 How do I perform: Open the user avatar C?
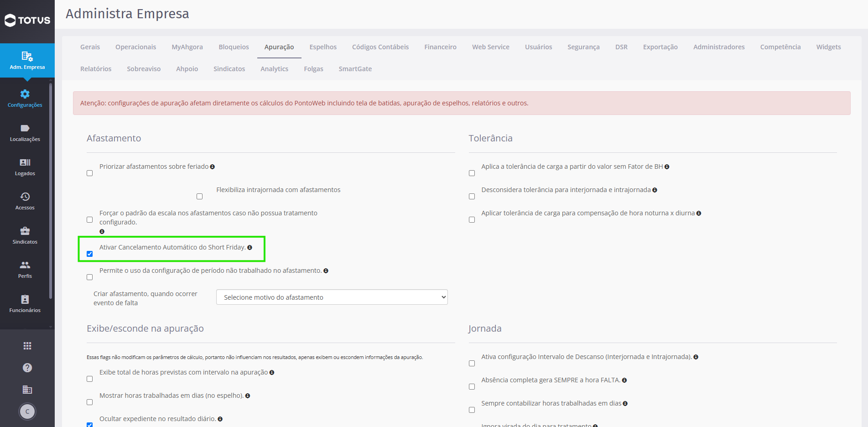[27, 411]
